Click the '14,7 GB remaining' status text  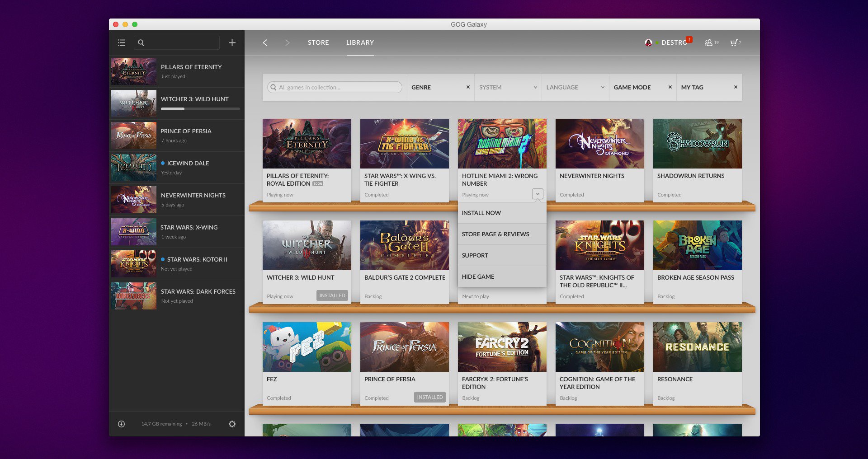(161, 424)
